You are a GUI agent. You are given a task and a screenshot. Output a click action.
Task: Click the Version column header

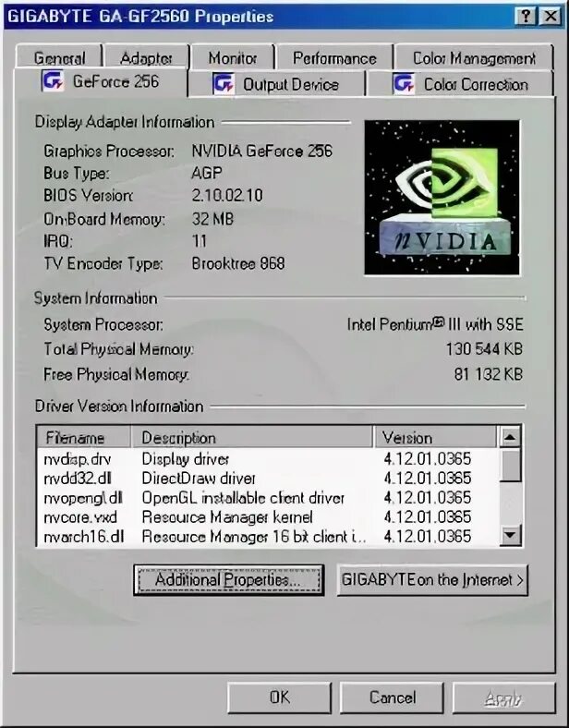(435, 437)
